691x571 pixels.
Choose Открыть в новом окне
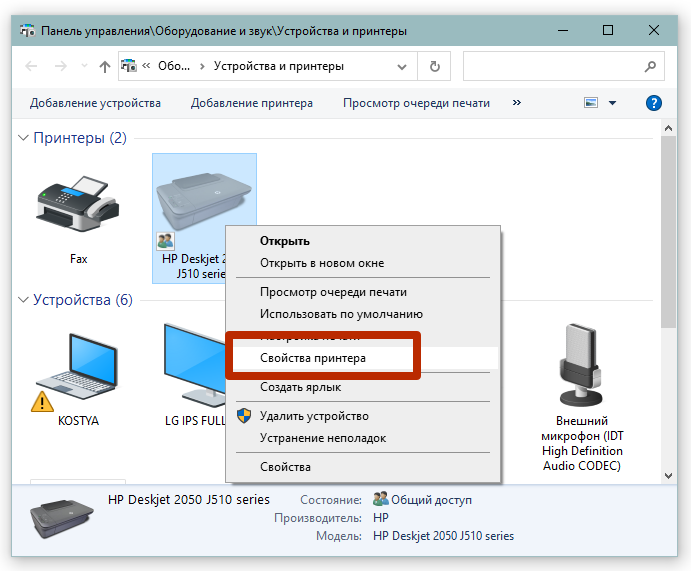pyautogui.click(x=322, y=263)
